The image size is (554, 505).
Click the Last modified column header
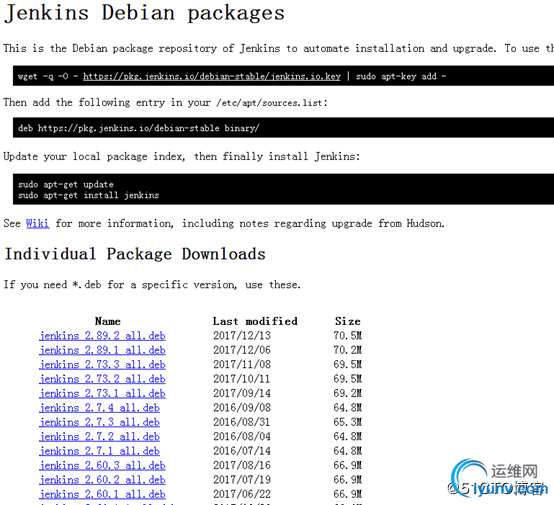pyautogui.click(x=255, y=321)
